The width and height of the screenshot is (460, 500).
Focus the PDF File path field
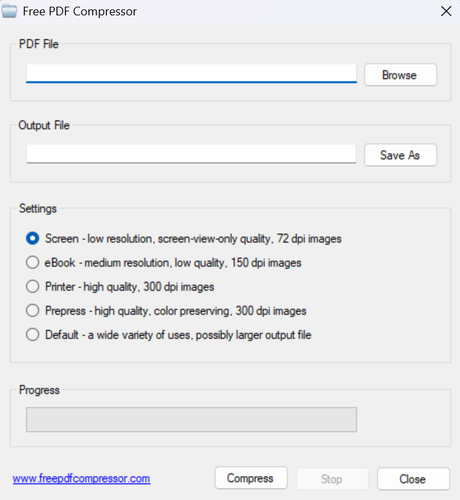coord(191,73)
